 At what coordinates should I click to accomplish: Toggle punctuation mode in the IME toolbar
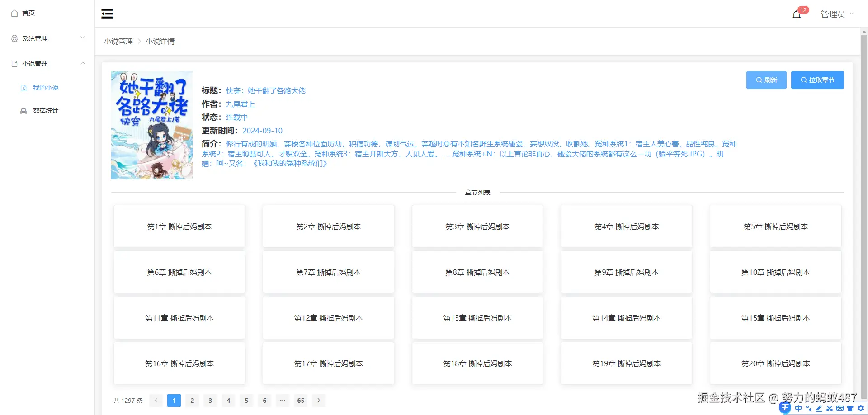point(809,408)
